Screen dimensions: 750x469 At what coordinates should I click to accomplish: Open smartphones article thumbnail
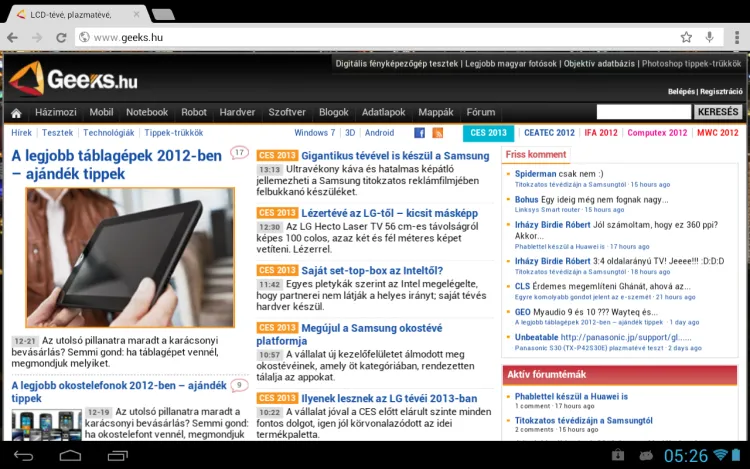(x=46, y=425)
